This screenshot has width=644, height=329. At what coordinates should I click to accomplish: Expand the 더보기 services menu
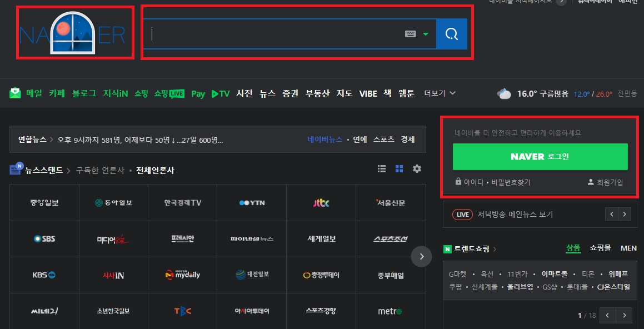coord(440,93)
